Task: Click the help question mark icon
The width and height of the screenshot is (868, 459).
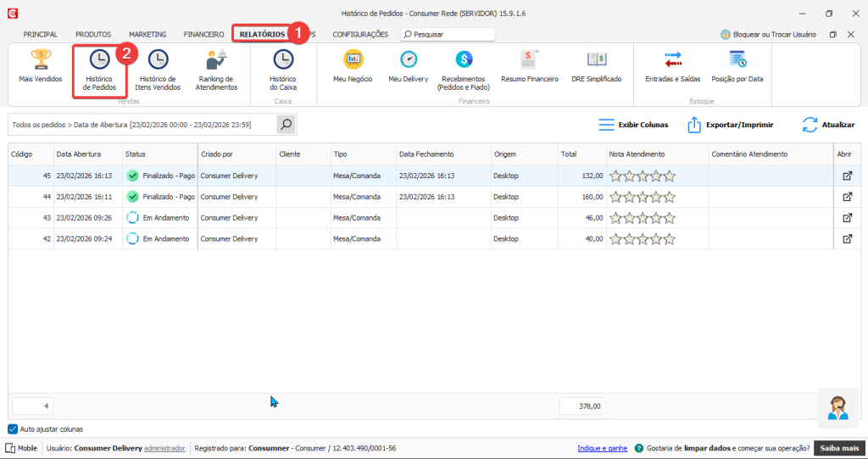Action: point(639,448)
